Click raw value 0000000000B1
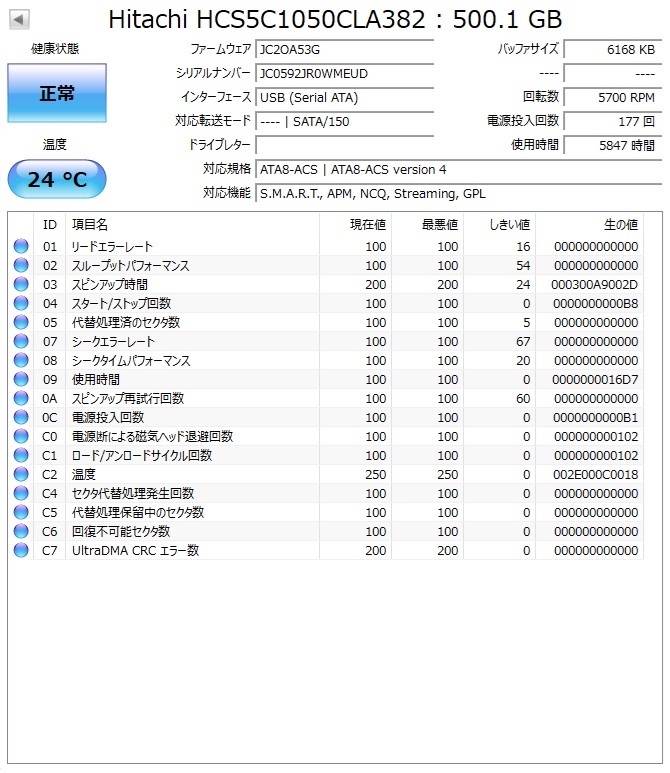The height and width of the screenshot is (773, 670). [x=596, y=418]
